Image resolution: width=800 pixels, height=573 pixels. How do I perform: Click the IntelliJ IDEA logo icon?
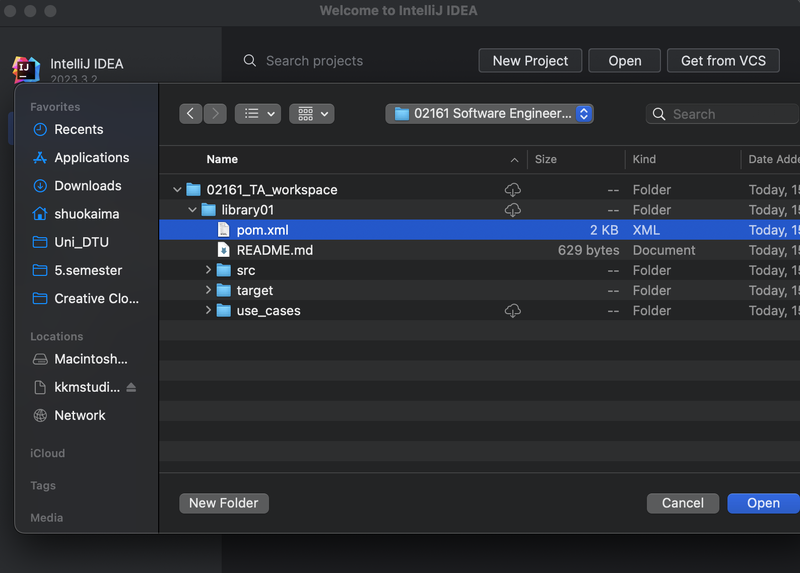click(x=26, y=69)
